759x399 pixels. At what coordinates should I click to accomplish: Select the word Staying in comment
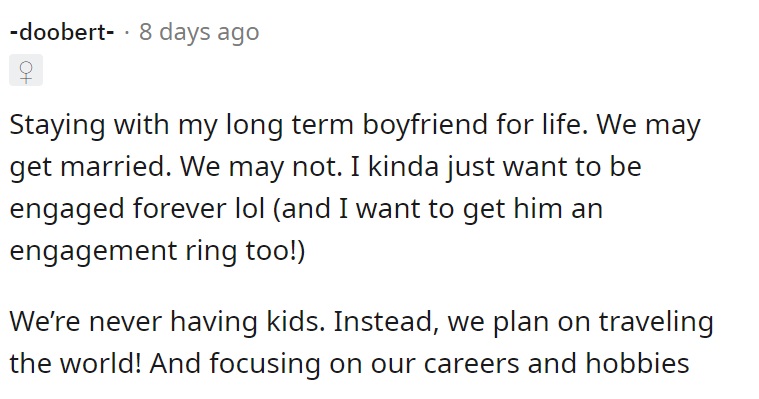[x=57, y=125]
